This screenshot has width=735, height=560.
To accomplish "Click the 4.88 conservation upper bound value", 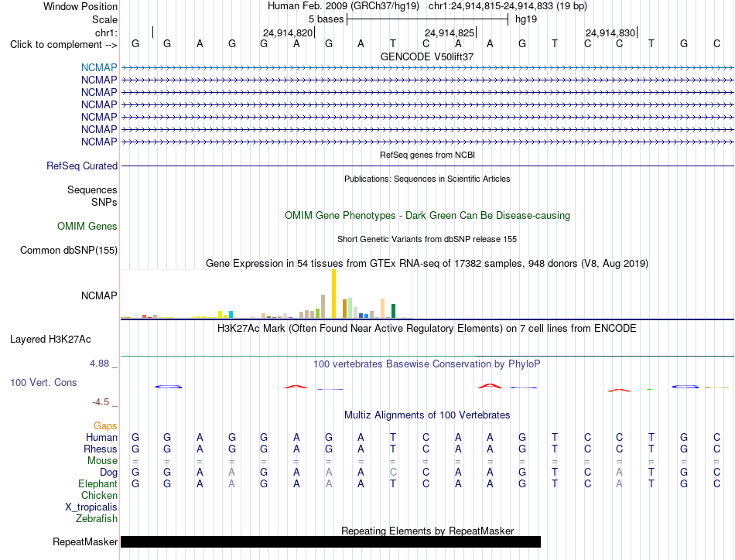I will (100, 364).
